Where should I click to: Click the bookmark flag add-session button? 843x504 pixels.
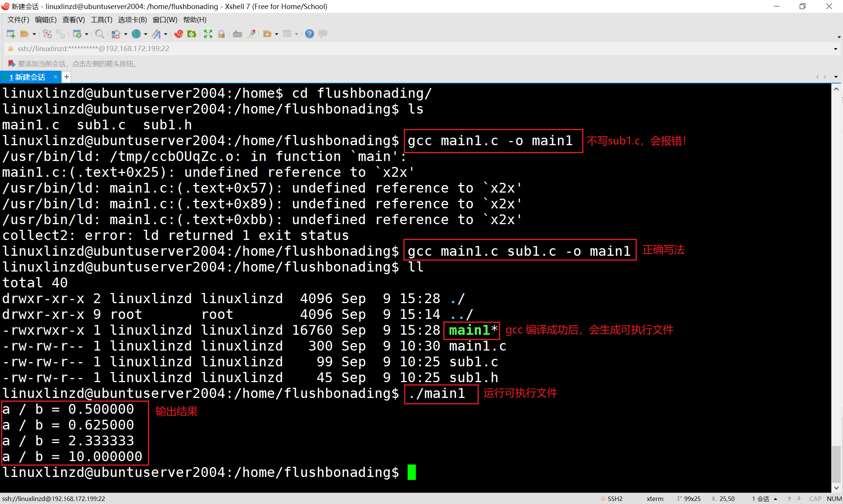[x=11, y=64]
